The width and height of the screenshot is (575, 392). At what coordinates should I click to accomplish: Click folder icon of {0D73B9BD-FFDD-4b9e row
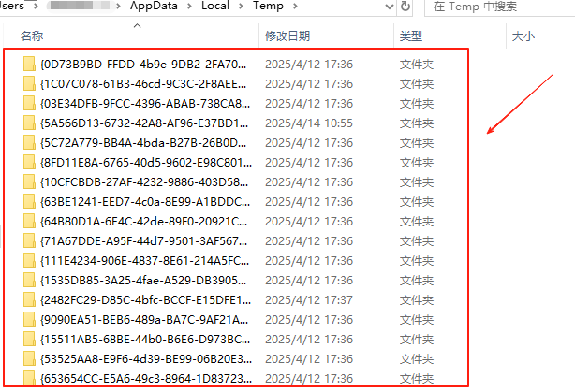click(x=29, y=64)
